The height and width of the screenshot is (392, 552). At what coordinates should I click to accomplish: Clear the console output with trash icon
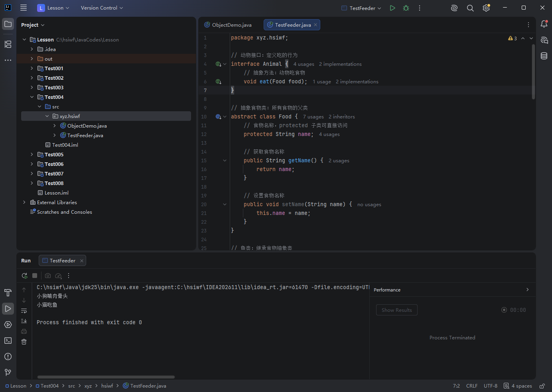point(24,342)
